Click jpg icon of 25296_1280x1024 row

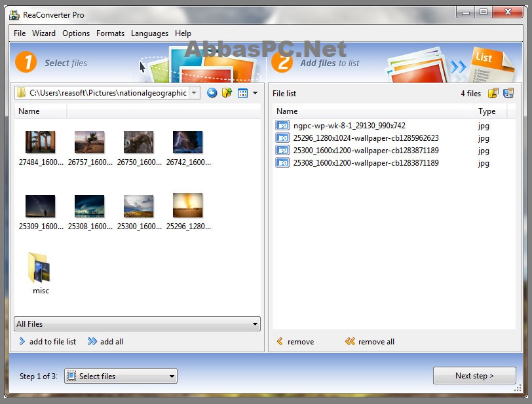(x=282, y=138)
